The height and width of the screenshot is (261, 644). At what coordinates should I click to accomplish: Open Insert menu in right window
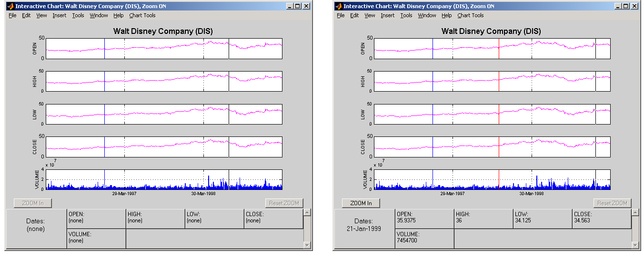(x=388, y=15)
